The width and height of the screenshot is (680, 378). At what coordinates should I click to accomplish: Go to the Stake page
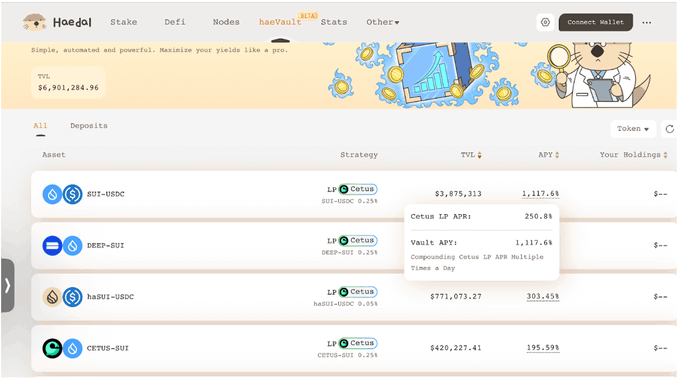pos(124,22)
